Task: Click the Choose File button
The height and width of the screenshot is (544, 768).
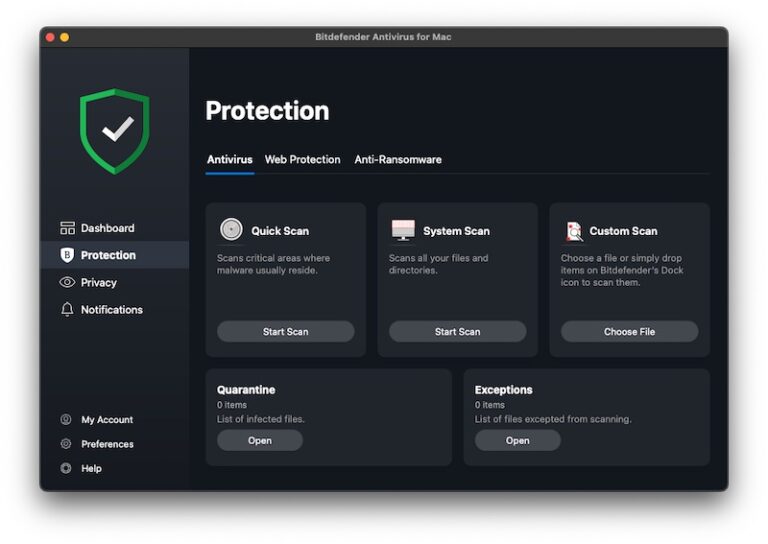Action: (x=629, y=332)
